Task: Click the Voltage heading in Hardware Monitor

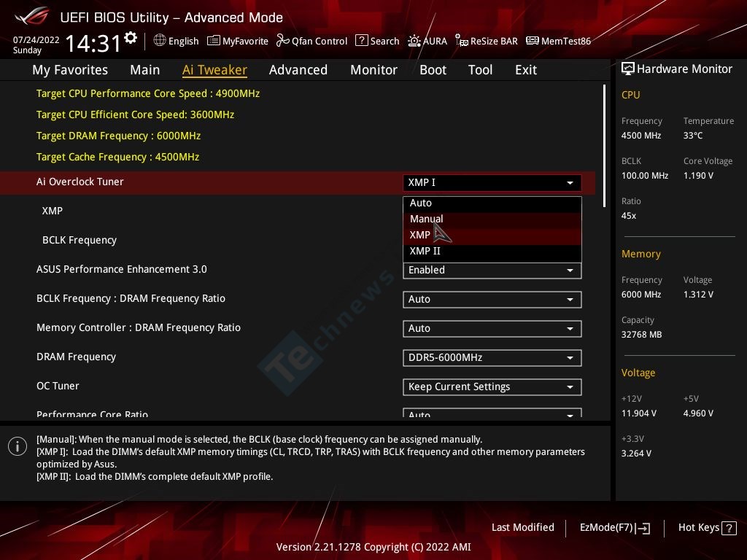Action: 638,373
